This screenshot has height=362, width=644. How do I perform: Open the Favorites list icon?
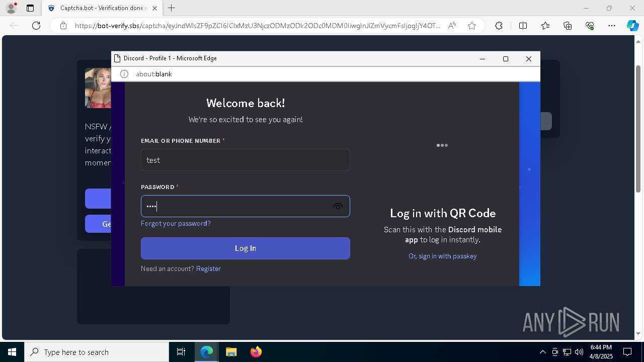545,26
